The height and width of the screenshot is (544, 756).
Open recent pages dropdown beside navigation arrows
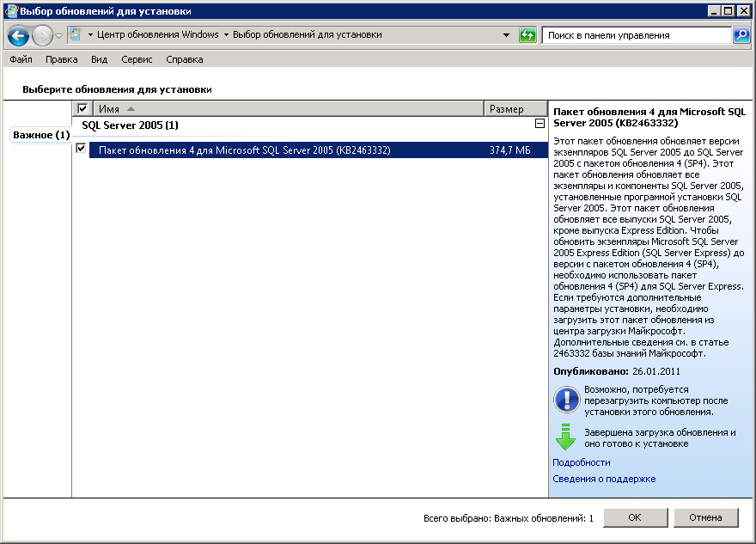point(58,36)
